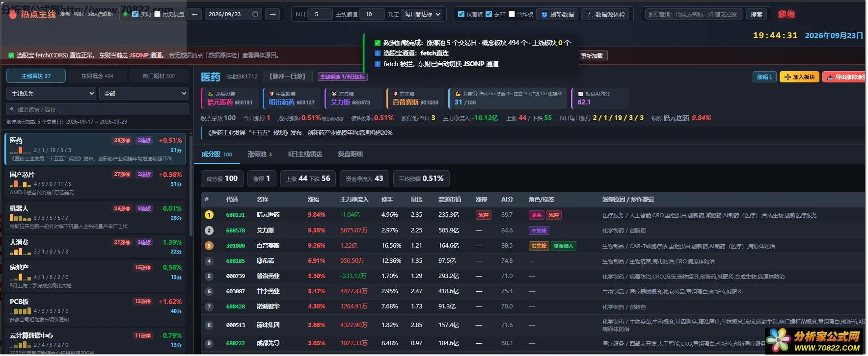868x356 pixels.
Task: Click the red flame 热点主线 logo
Action: tap(13, 14)
